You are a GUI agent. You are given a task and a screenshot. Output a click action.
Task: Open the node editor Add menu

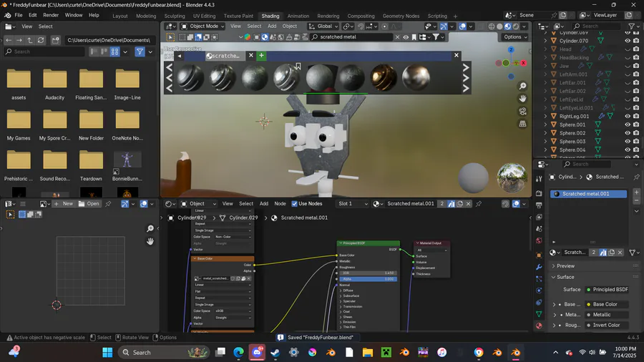point(263,204)
